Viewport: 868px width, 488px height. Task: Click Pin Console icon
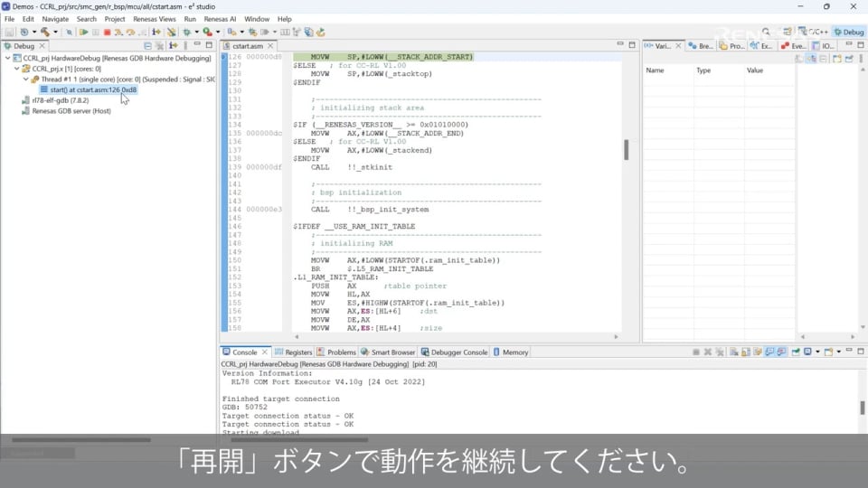796,352
